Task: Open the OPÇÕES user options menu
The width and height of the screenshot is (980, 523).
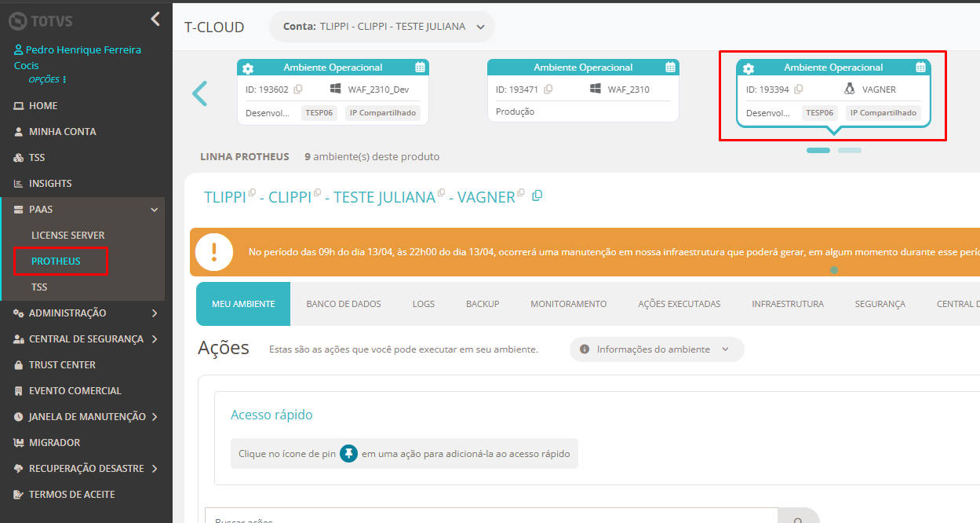Action: click(48, 80)
